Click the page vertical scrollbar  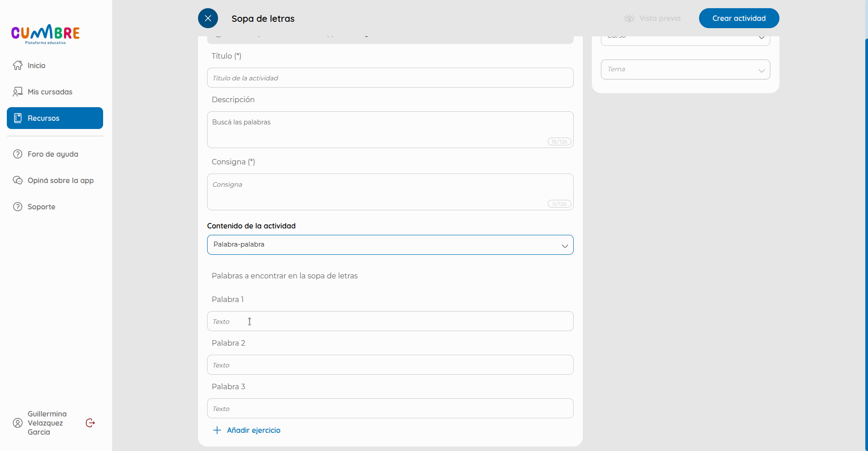[866, 245]
